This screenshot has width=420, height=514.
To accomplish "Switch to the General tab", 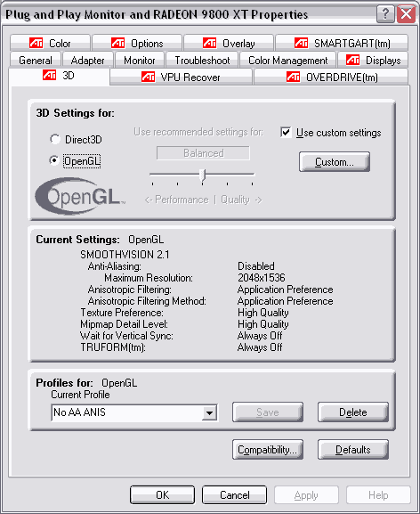I will [x=36, y=61].
